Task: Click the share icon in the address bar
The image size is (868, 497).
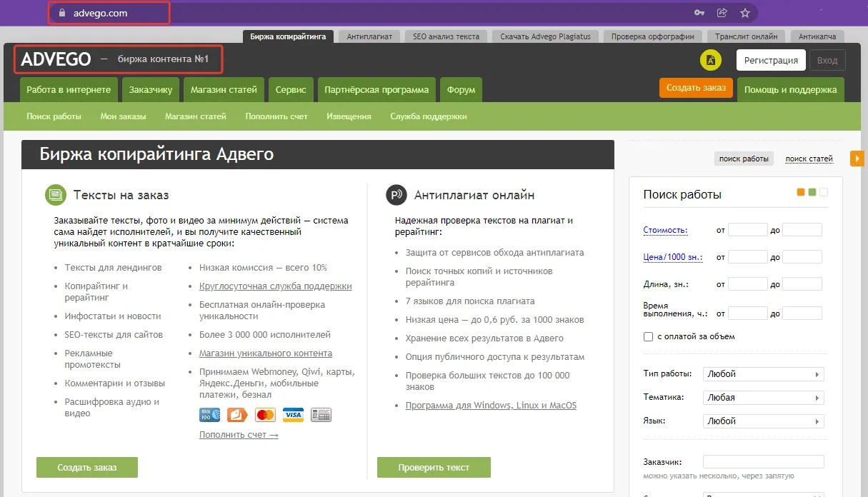Action: click(722, 13)
